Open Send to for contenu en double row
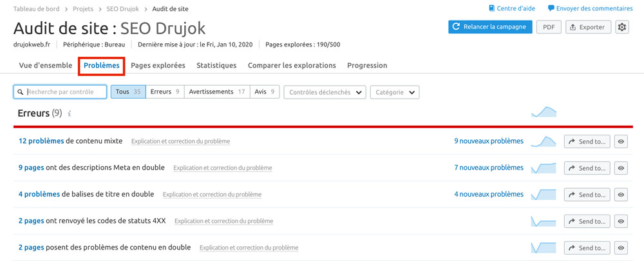The image size is (644, 261). pos(587,248)
